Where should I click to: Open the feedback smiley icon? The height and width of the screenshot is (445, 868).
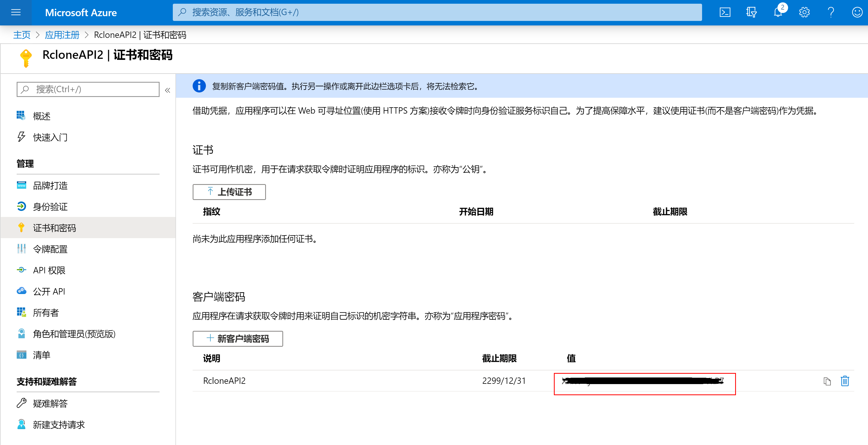pyautogui.click(x=857, y=12)
